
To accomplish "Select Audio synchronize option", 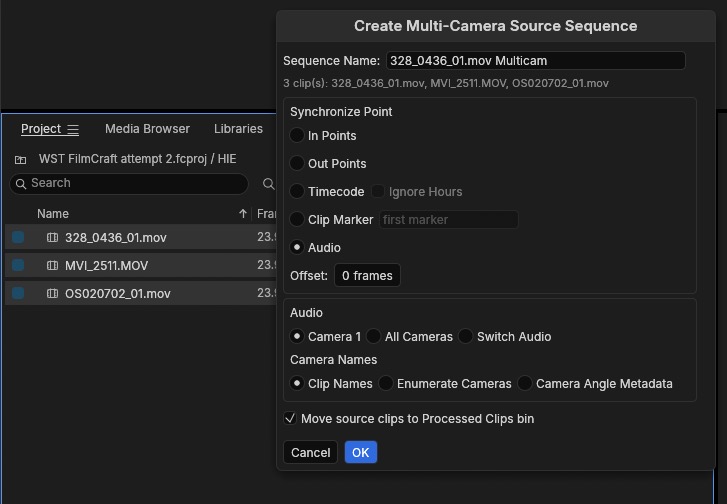I will [297, 247].
